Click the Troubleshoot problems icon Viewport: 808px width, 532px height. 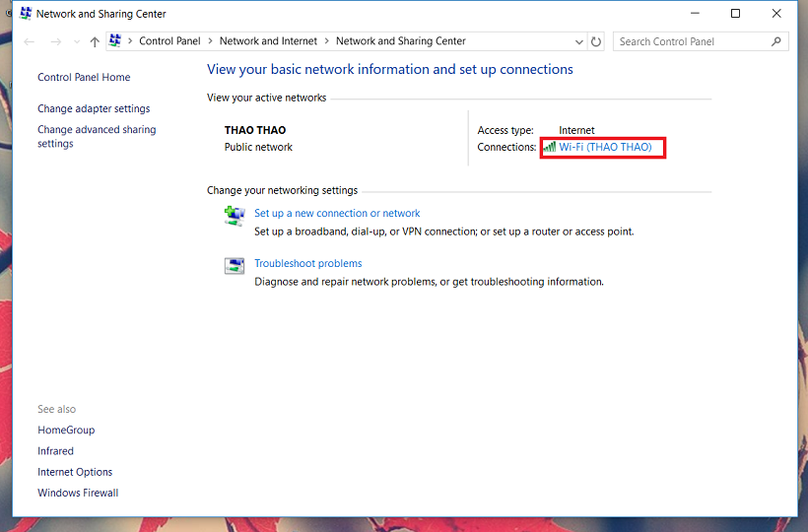[x=235, y=266]
